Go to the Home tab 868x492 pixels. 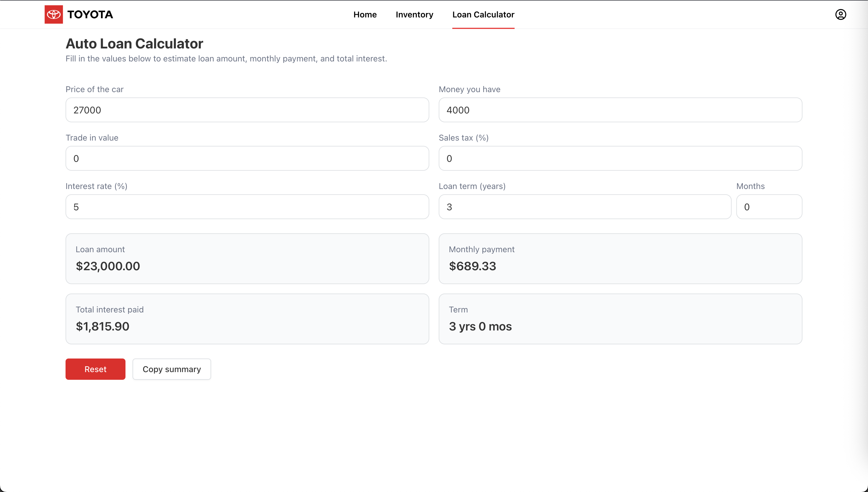pos(365,14)
